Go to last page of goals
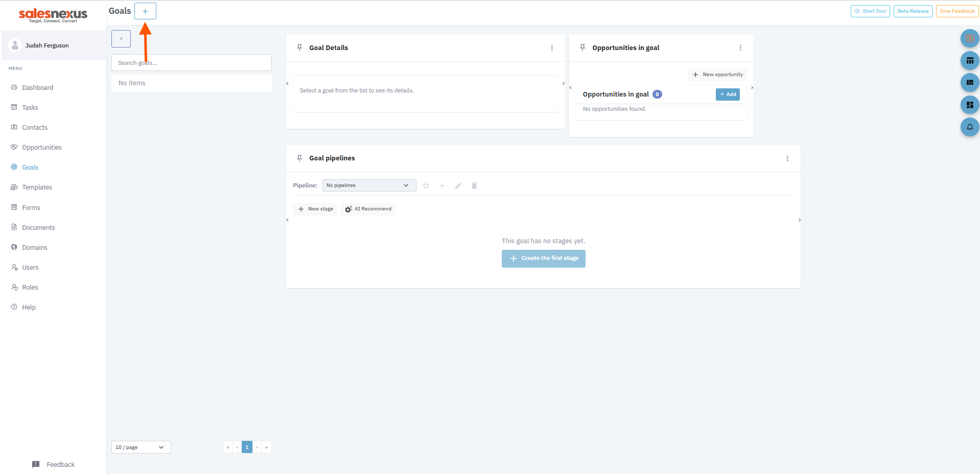This screenshot has height=474, width=980. [x=266, y=447]
